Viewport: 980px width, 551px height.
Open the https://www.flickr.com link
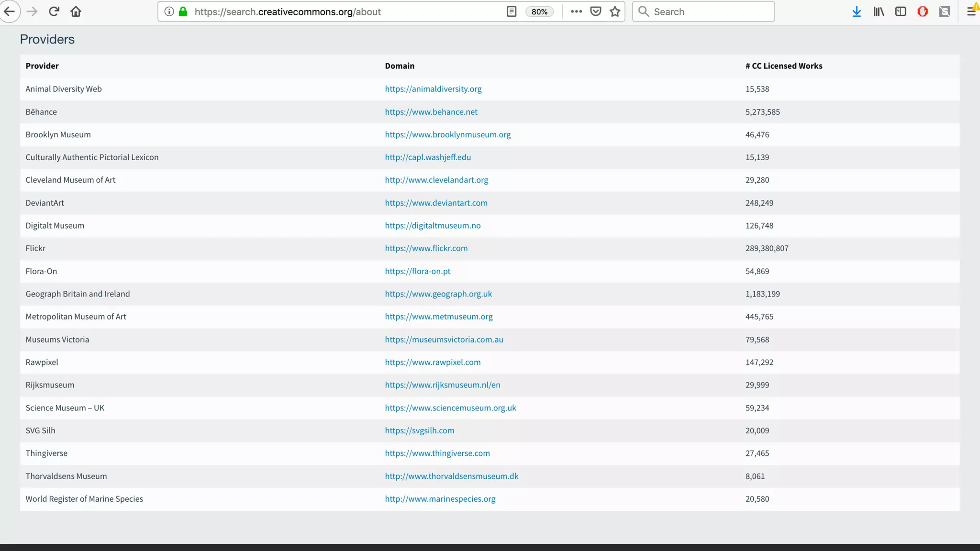[426, 248]
